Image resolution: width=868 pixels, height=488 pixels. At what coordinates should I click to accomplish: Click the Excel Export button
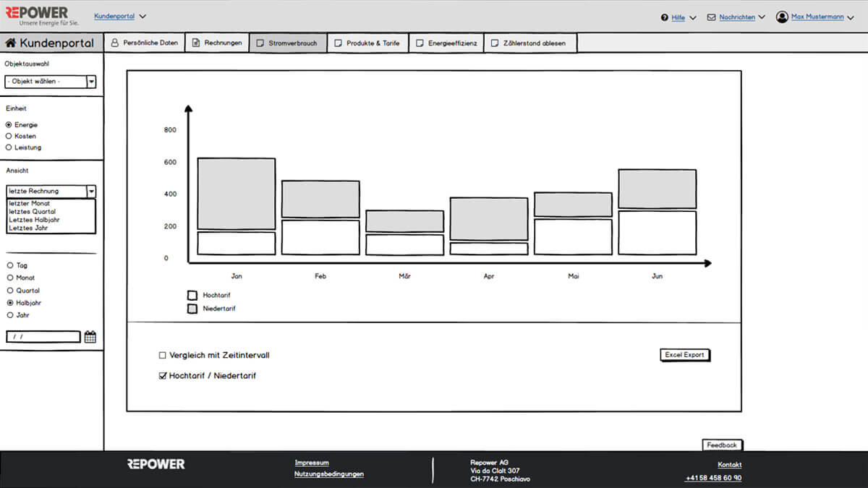pos(684,355)
